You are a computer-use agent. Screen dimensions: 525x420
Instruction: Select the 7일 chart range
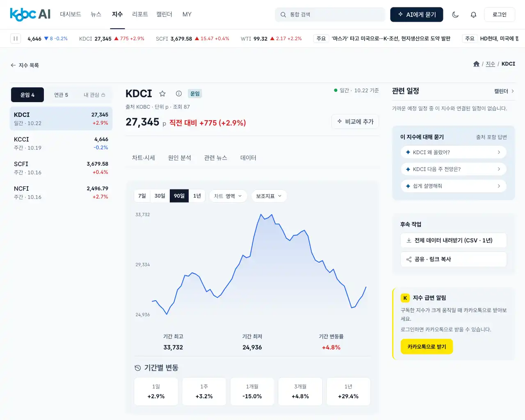(x=142, y=196)
